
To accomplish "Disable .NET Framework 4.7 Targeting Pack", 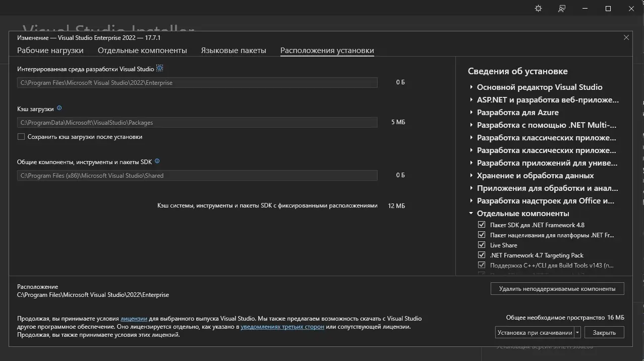I will [482, 254].
